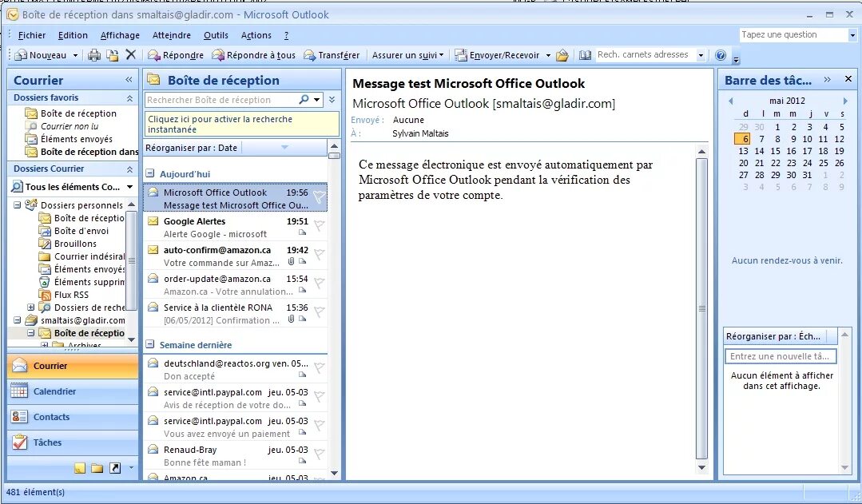Viewport: 862px width, 504px height.
Task: Collapse the Dossiers favoris section
Action: click(129, 98)
